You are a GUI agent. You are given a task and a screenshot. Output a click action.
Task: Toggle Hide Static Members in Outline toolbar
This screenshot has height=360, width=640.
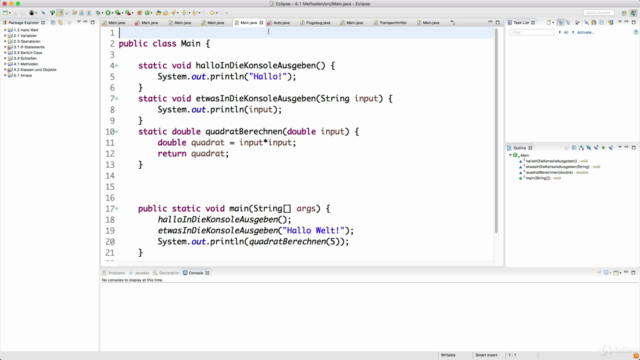tap(596, 148)
